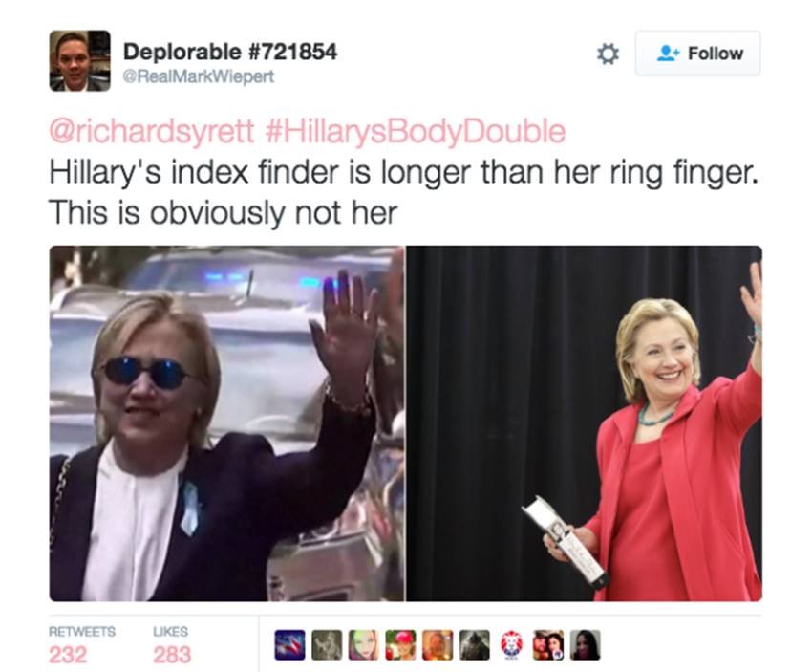Click the Follow button
This screenshot has width=812, height=672.
coord(697,54)
